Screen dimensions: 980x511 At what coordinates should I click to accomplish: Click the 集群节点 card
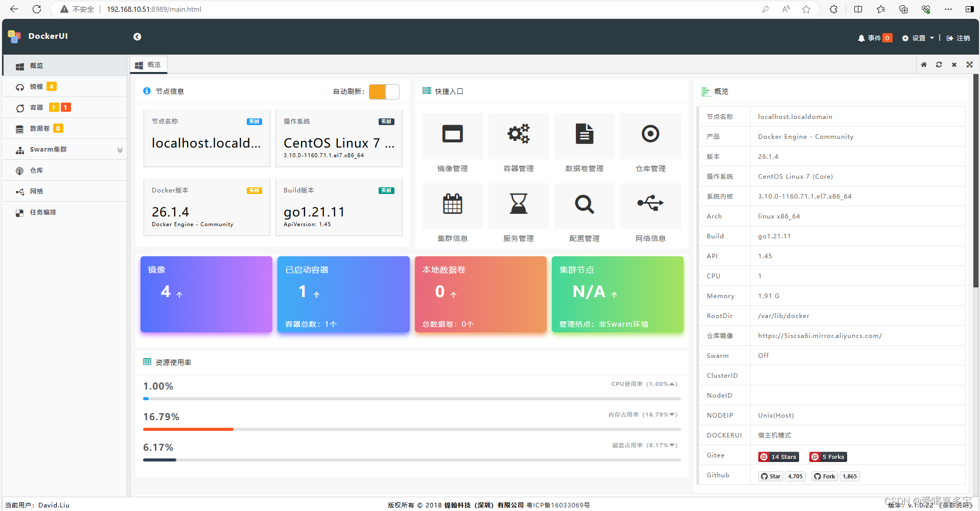coord(618,294)
